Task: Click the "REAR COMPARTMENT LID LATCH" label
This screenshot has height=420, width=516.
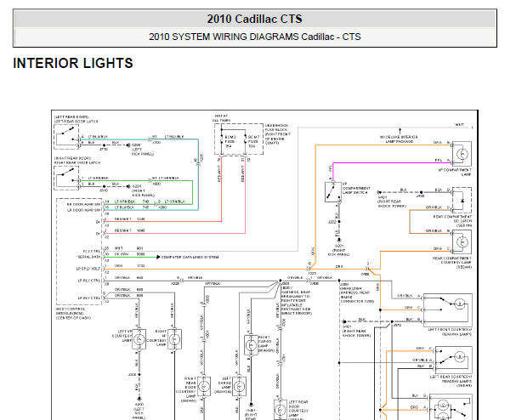Action: click(x=453, y=219)
